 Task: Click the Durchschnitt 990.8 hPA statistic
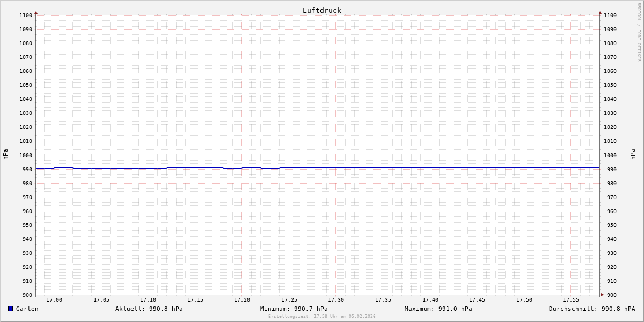(591, 309)
